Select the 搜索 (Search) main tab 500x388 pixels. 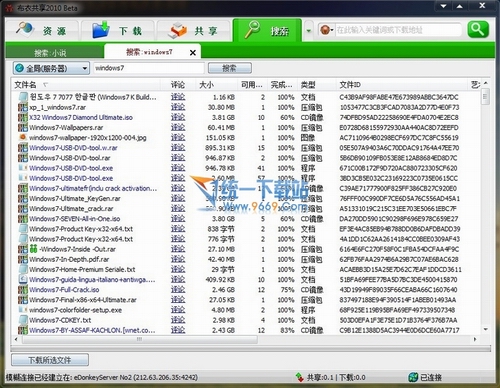click(x=267, y=31)
